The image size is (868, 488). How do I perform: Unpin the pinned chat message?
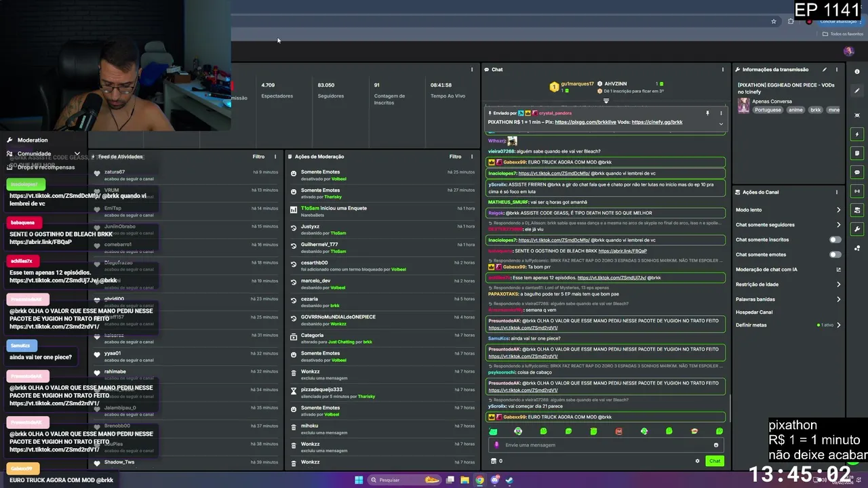point(707,113)
